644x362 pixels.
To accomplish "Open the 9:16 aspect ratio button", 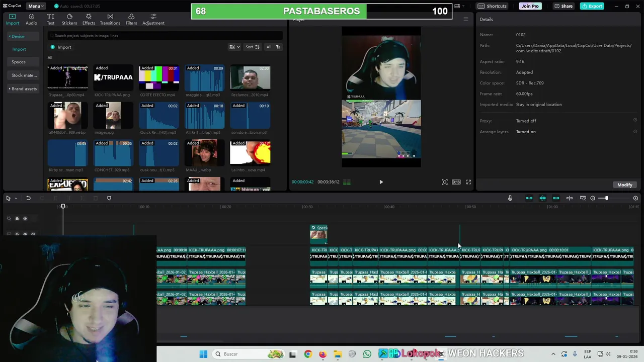I will [x=456, y=182].
